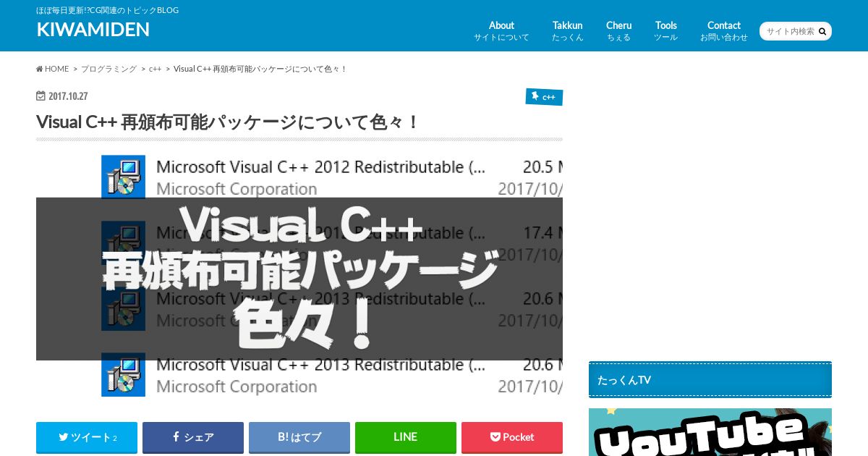Click the 2017.10.27 post date
This screenshot has height=456, width=868.
click(x=68, y=96)
